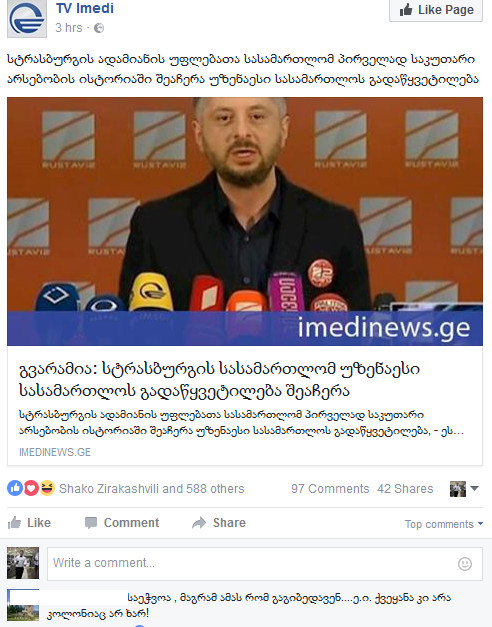The image size is (492, 627).
Task: Click the Write a comment input field
Action: (265, 563)
